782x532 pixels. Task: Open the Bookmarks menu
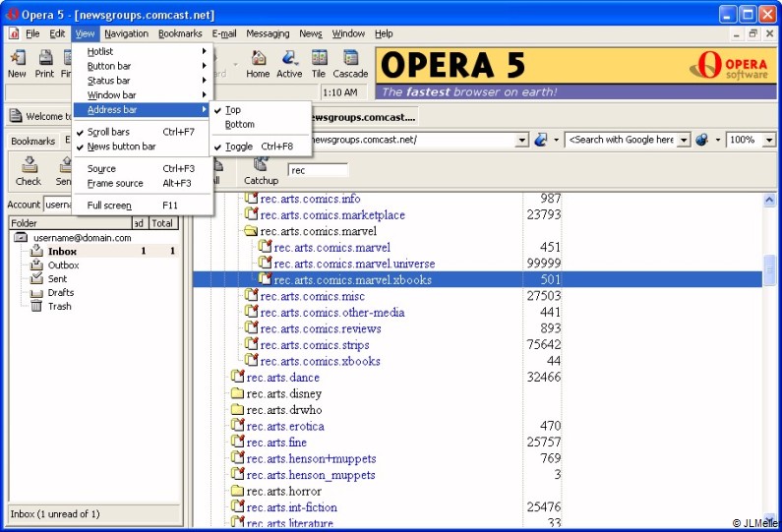tap(180, 33)
